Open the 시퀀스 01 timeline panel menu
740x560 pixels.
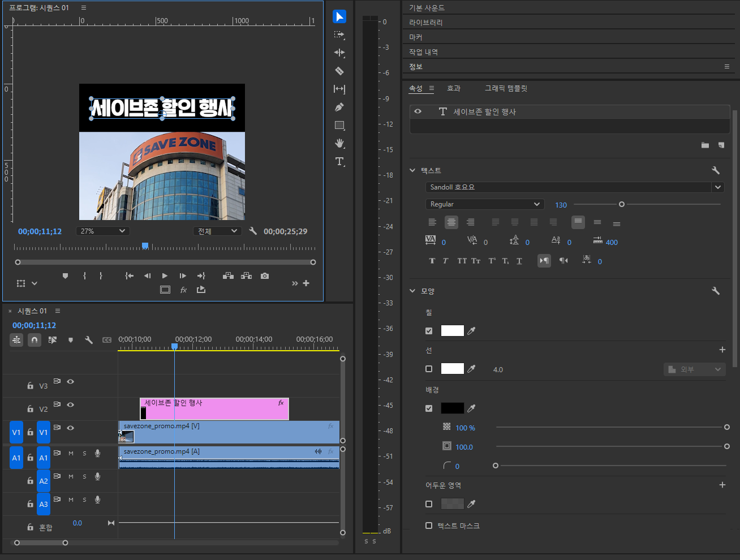click(58, 311)
